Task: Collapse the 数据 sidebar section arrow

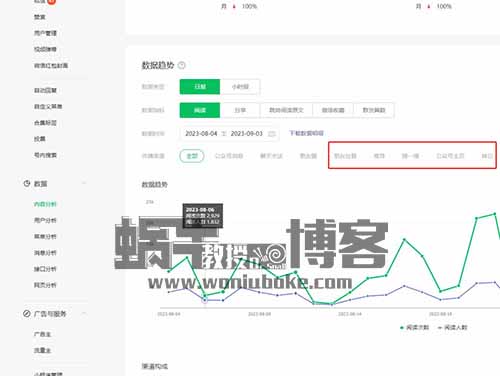Action: (x=84, y=183)
